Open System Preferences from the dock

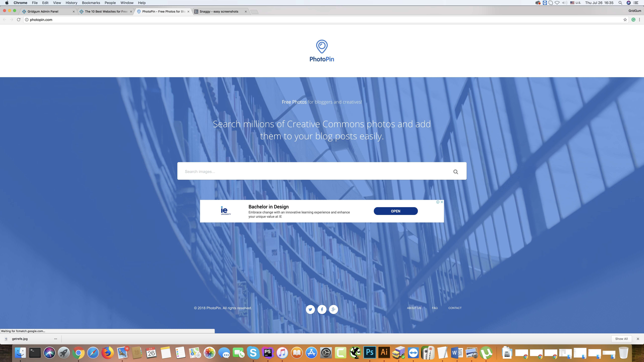coord(326,353)
